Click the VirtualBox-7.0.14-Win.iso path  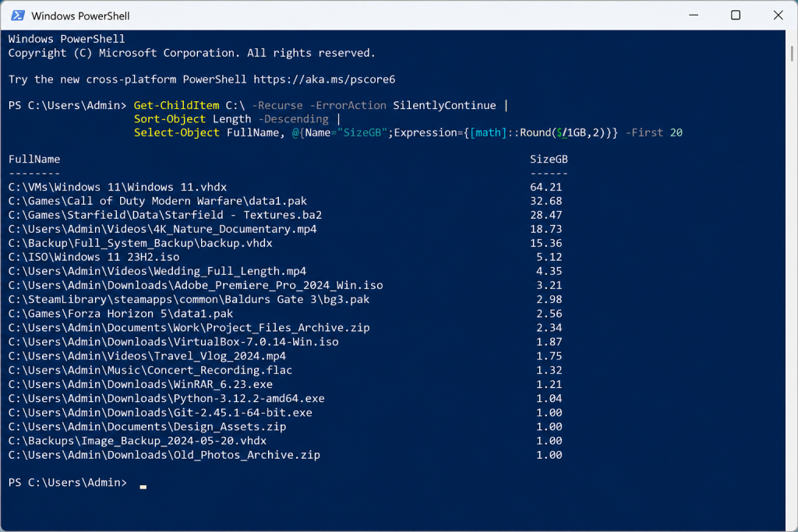(174, 342)
